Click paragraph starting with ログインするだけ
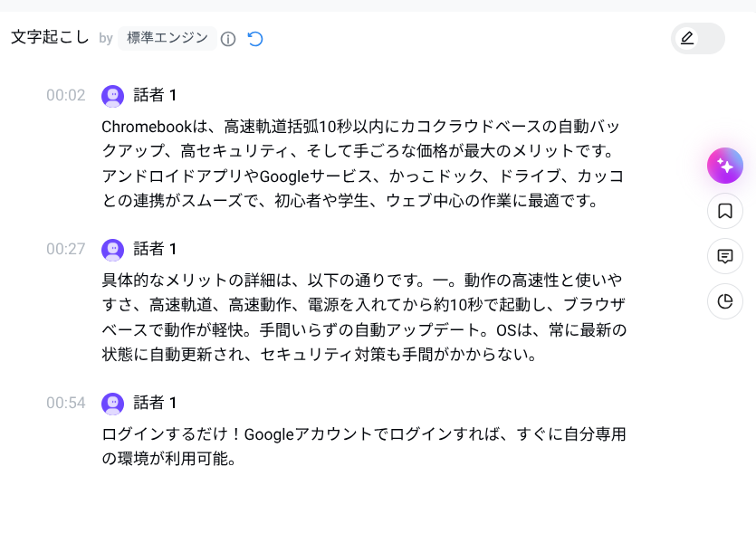Screen dimensions: 756x533 click(x=362, y=446)
